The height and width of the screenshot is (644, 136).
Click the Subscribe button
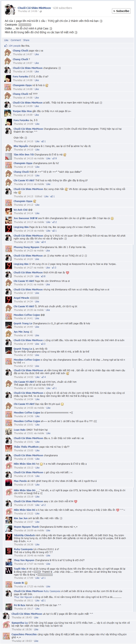tap(121, 11)
